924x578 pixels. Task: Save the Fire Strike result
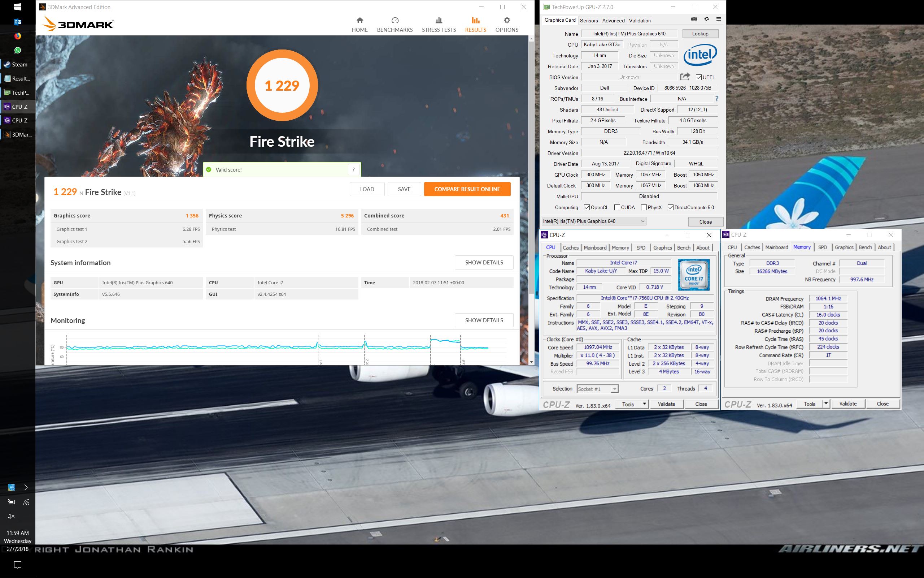[x=404, y=189]
